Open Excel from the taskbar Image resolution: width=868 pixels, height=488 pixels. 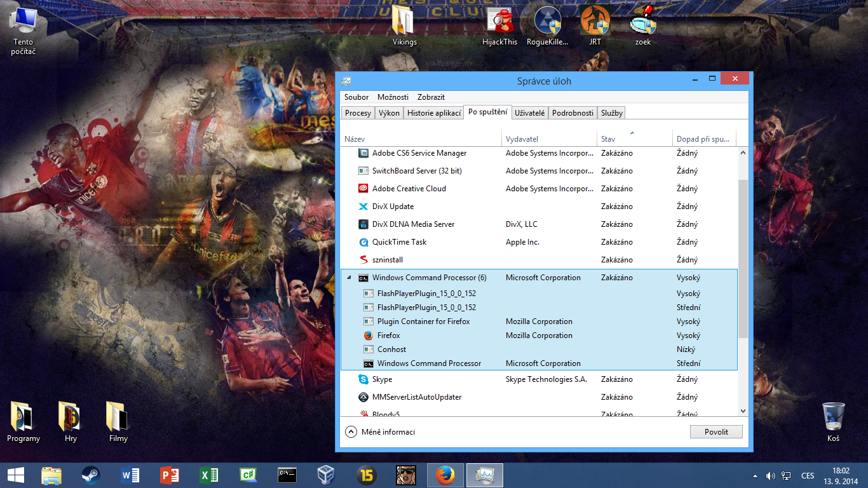click(209, 475)
